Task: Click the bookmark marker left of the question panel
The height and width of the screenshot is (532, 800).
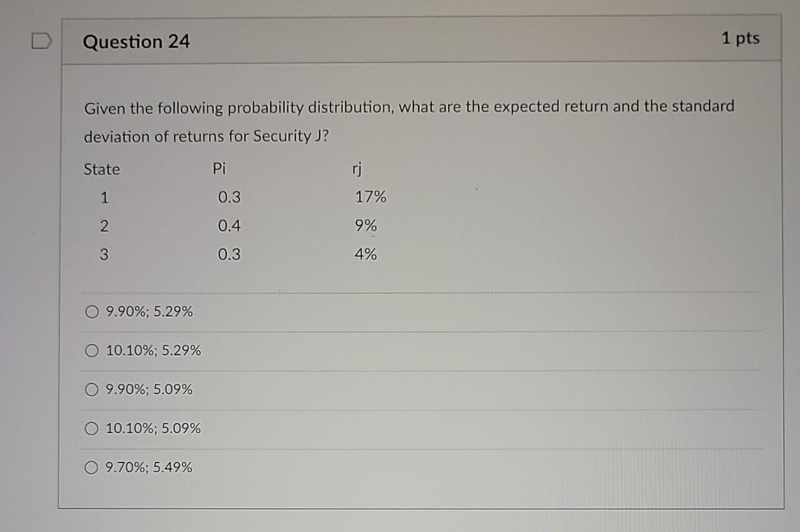Action: pyautogui.click(x=42, y=42)
